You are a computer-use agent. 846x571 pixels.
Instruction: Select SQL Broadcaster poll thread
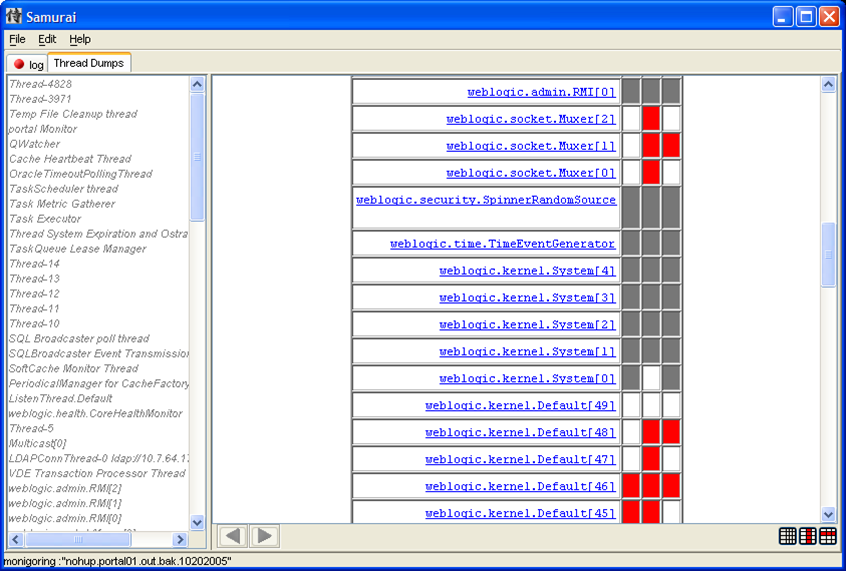point(79,339)
